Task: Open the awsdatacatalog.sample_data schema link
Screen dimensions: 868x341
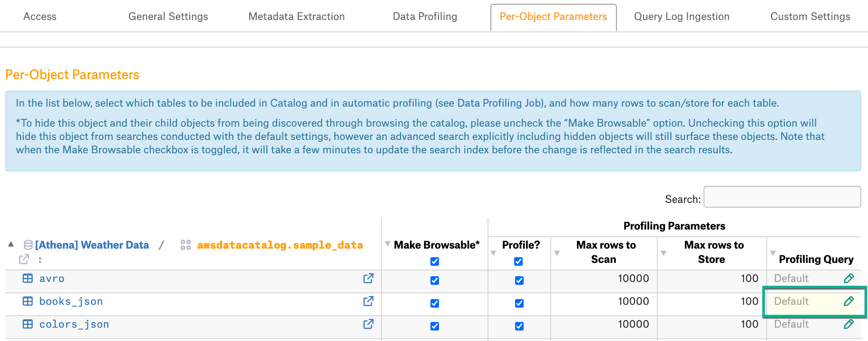Action: 280,245
